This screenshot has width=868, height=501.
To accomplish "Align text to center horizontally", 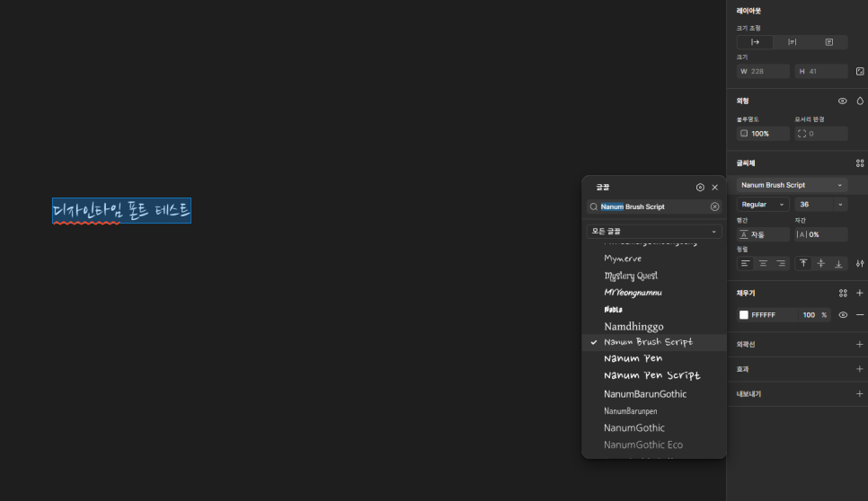I will [x=764, y=264].
